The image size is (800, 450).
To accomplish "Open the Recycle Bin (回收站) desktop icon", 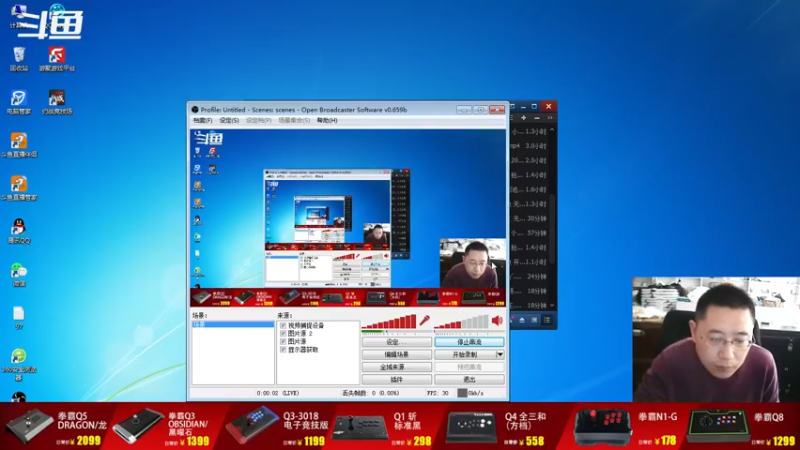I will pos(19,59).
